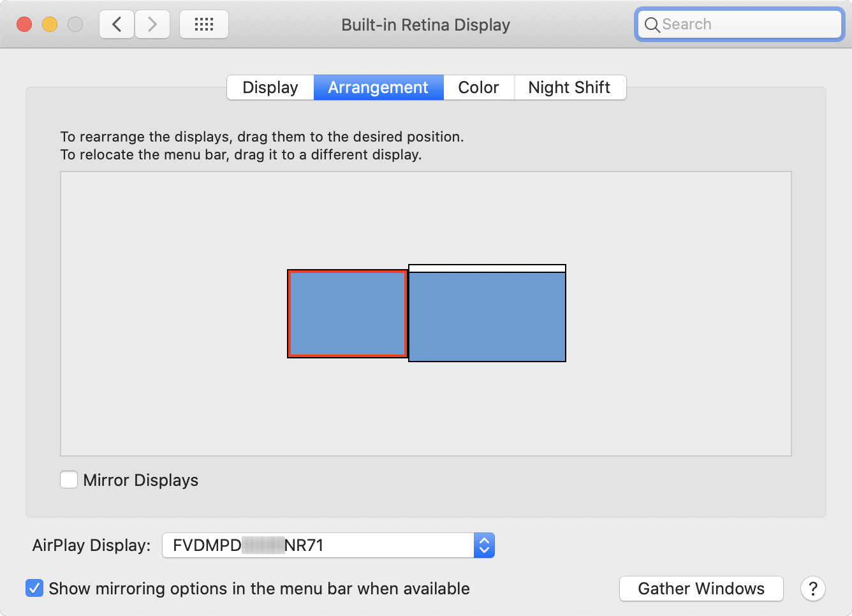The image size is (852, 616).
Task: Click the back navigation arrow
Action: (116, 24)
